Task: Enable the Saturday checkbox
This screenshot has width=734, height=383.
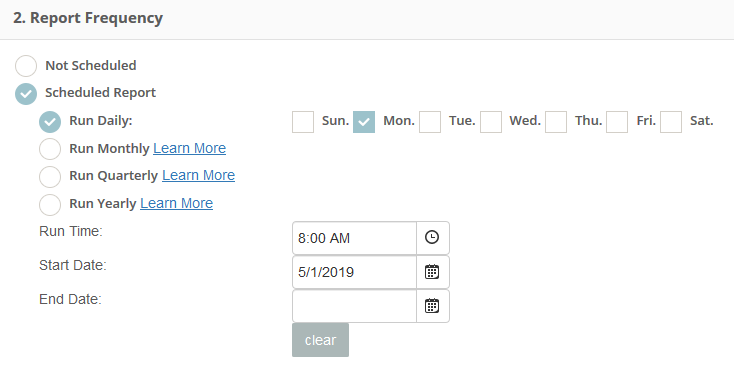Action: 671,122
